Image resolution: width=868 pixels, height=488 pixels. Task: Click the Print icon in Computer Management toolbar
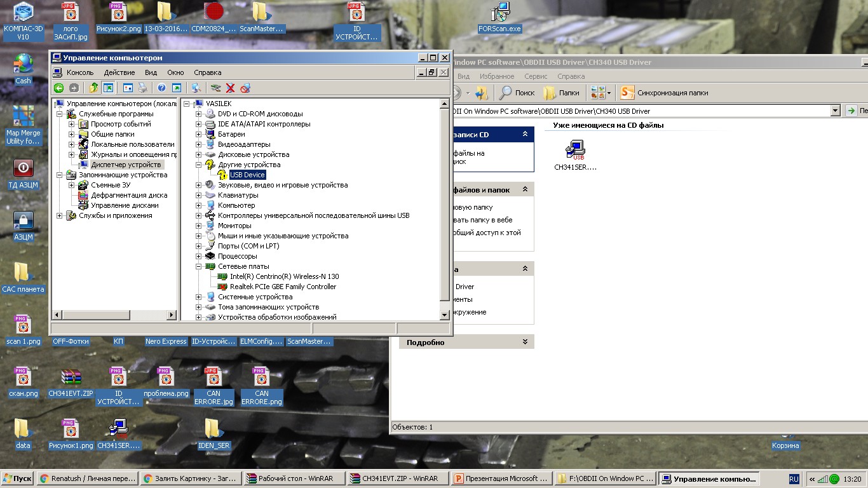tap(143, 88)
